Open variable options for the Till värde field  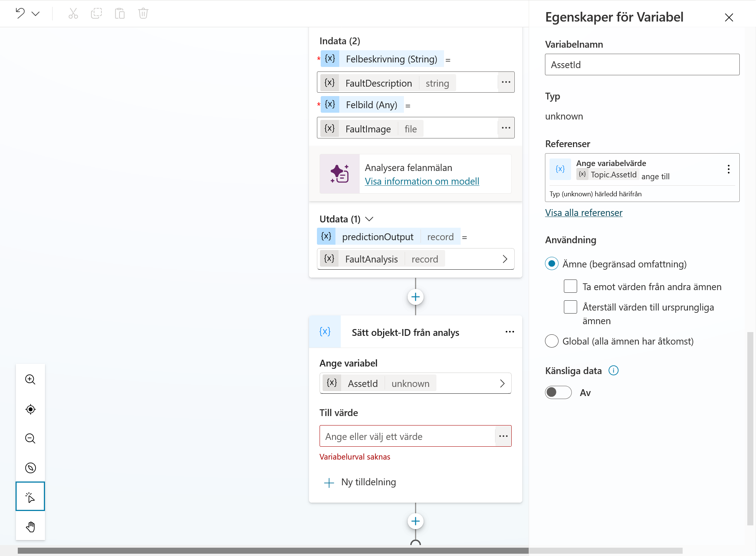tap(503, 436)
